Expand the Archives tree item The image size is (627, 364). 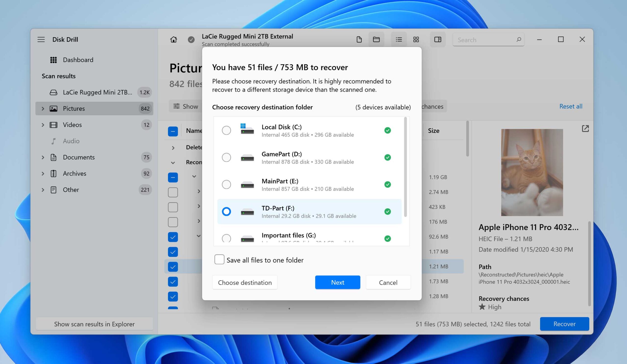pyautogui.click(x=43, y=173)
